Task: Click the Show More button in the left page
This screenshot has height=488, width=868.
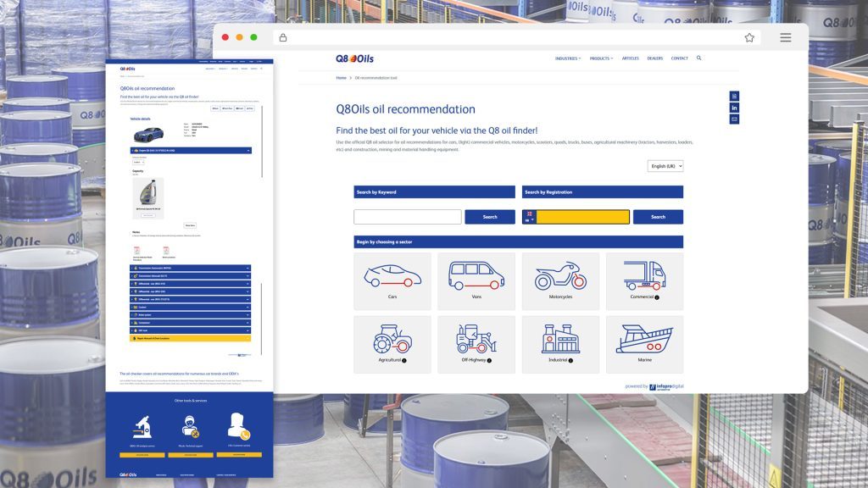Action: (190, 225)
